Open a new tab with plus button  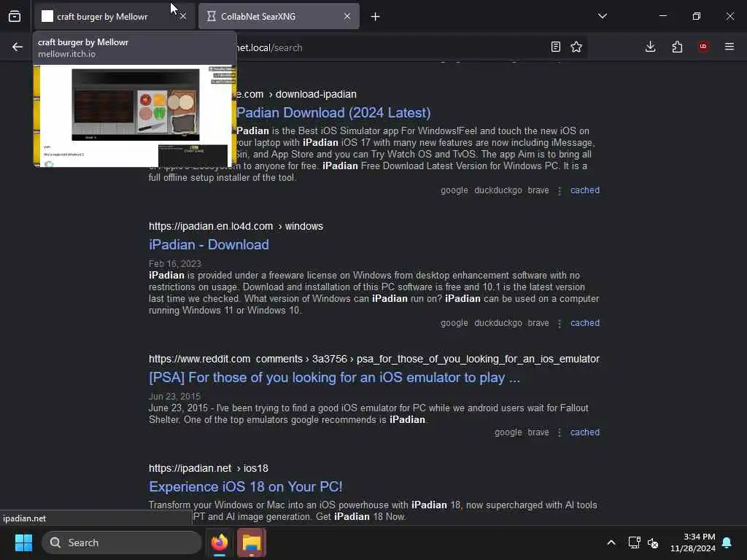(376, 17)
